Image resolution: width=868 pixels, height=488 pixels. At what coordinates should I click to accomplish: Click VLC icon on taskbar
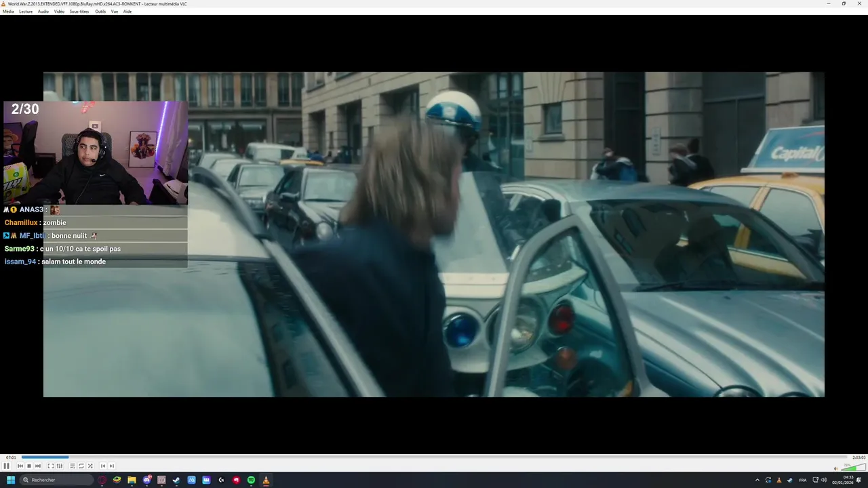(266, 480)
